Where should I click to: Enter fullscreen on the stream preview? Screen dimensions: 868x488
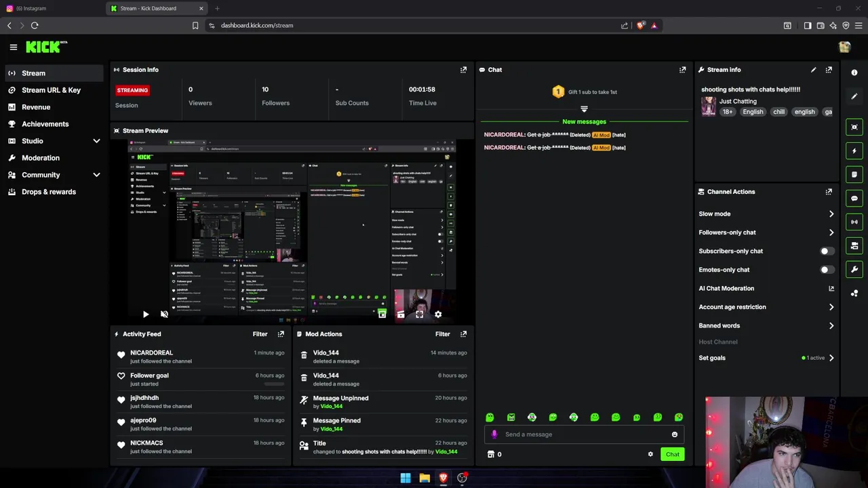point(420,314)
